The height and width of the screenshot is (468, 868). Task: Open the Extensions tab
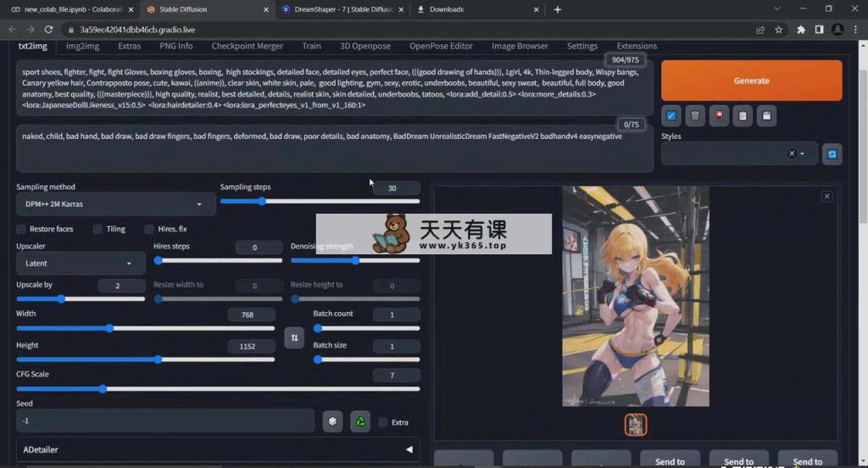(x=637, y=46)
